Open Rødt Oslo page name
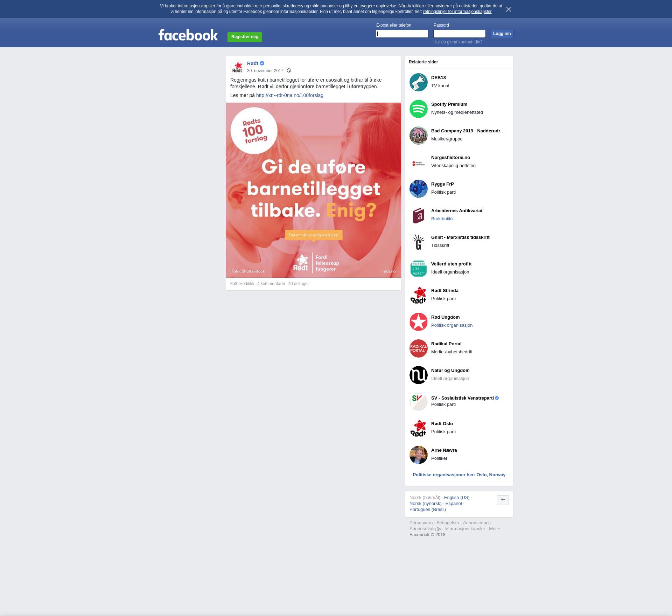Viewport: 672px width, 616px height. point(442,424)
